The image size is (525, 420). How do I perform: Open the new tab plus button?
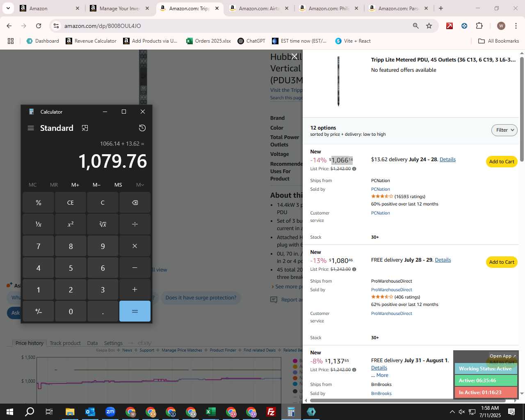pos(441,8)
